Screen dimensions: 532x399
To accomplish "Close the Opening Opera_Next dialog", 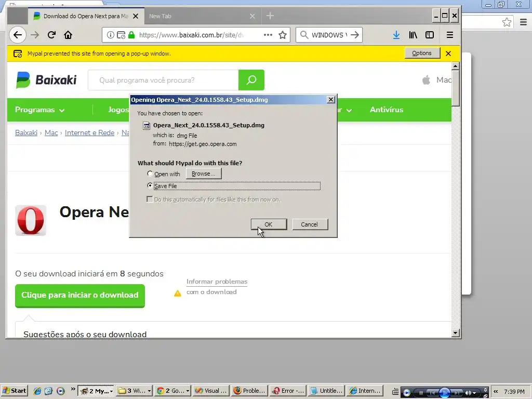I will (x=331, y=100).
